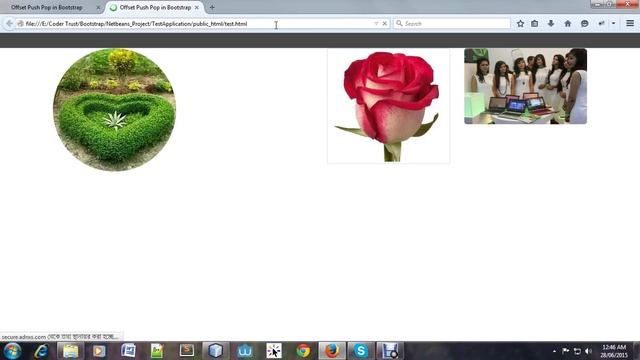
Task: Open the Windows Start button
Action: 12,351
